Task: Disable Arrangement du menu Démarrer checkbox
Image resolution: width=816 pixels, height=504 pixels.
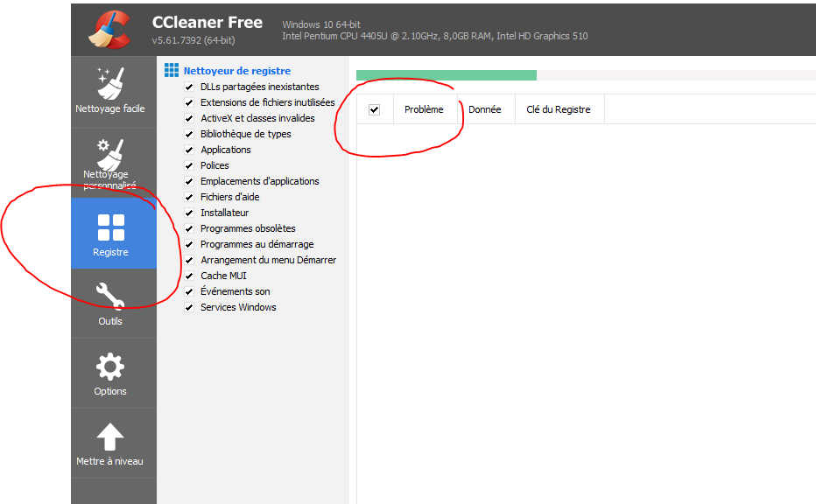Action: click(x=189, y=260)
